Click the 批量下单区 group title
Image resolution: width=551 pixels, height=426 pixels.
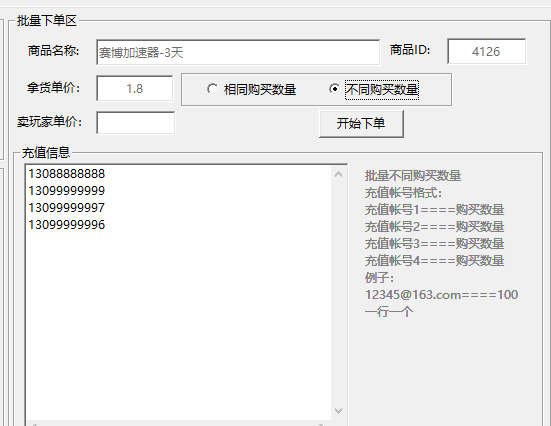tap(47, 21)
